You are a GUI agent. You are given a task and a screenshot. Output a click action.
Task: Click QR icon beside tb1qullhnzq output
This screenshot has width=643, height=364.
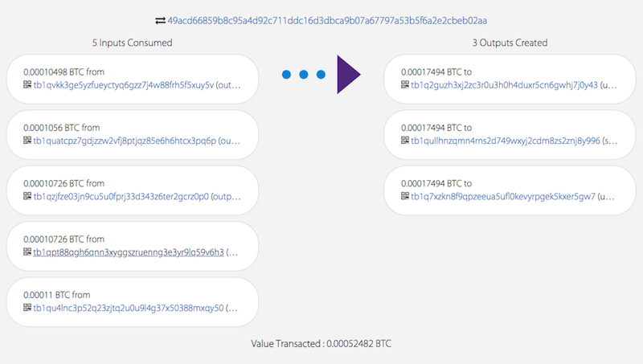point(405,140)
